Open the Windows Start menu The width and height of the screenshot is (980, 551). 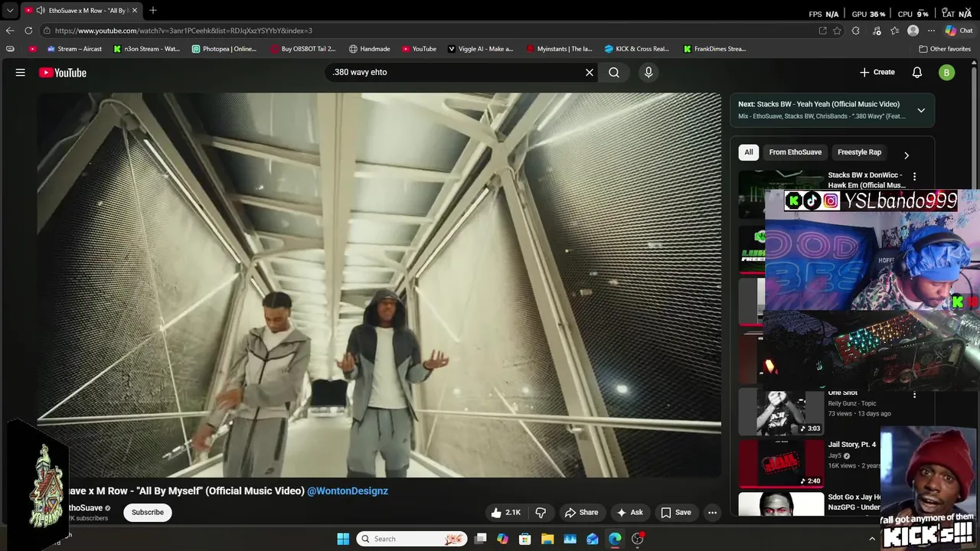343,539
